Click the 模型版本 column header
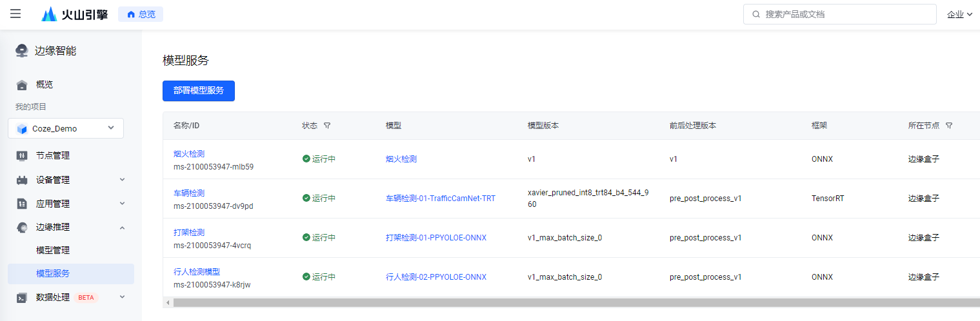Screen dimensions: 980x321 (x=543, y=126)
